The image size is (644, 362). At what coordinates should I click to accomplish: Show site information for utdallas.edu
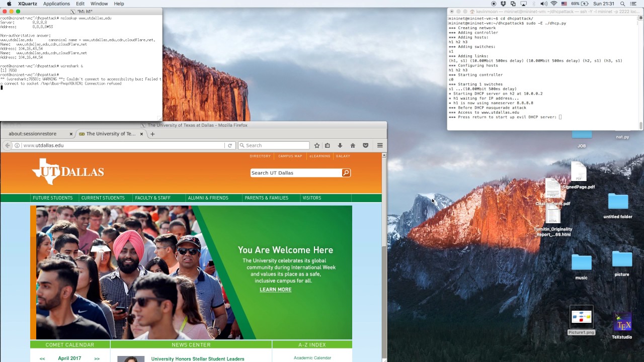pyautogui.click(x=17, y=145)
